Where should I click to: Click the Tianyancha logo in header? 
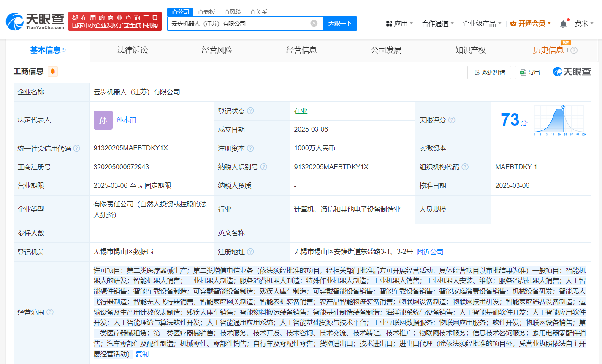tap(35, 21)
